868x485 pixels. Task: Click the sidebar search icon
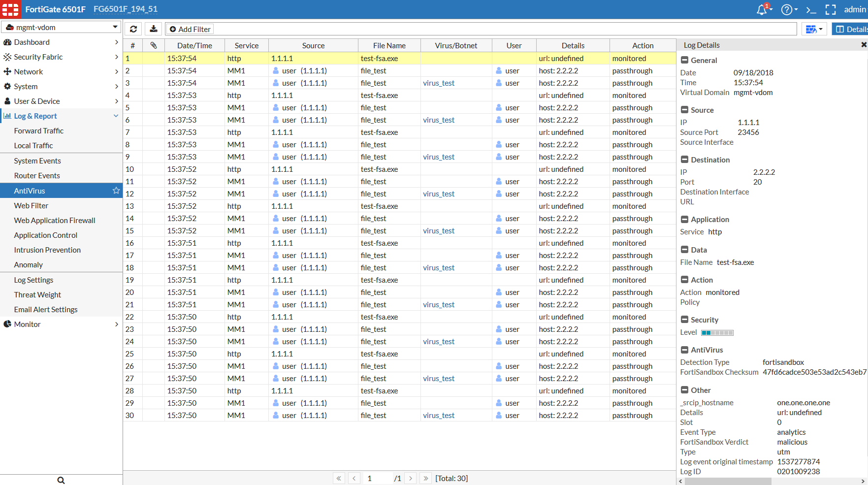pyautogui.click(x=61, y=480)
